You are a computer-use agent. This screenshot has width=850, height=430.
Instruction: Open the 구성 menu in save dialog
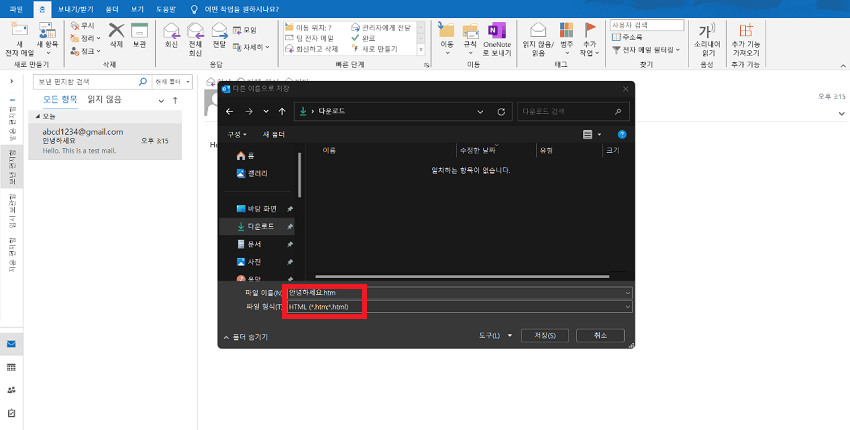click(x=237, y=134)
